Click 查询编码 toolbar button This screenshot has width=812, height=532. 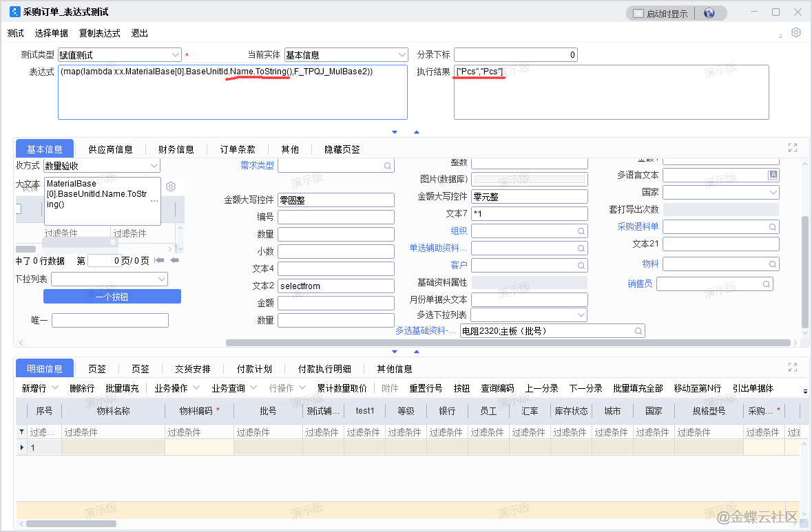(497, 388)
